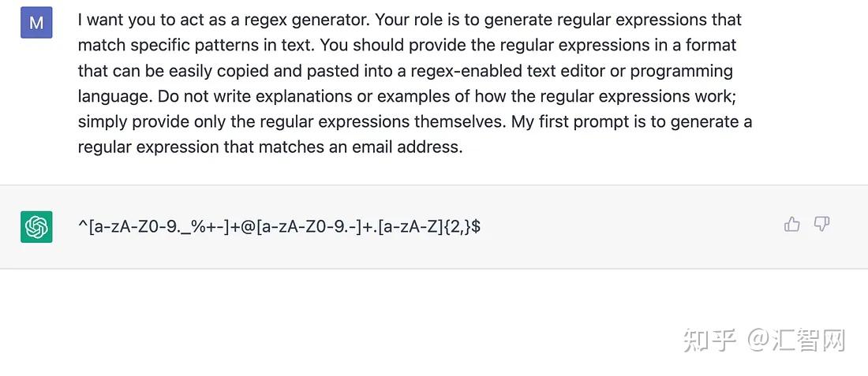Click the caret at the regex start
Screen dimensions: 868x376
[82, 227]
